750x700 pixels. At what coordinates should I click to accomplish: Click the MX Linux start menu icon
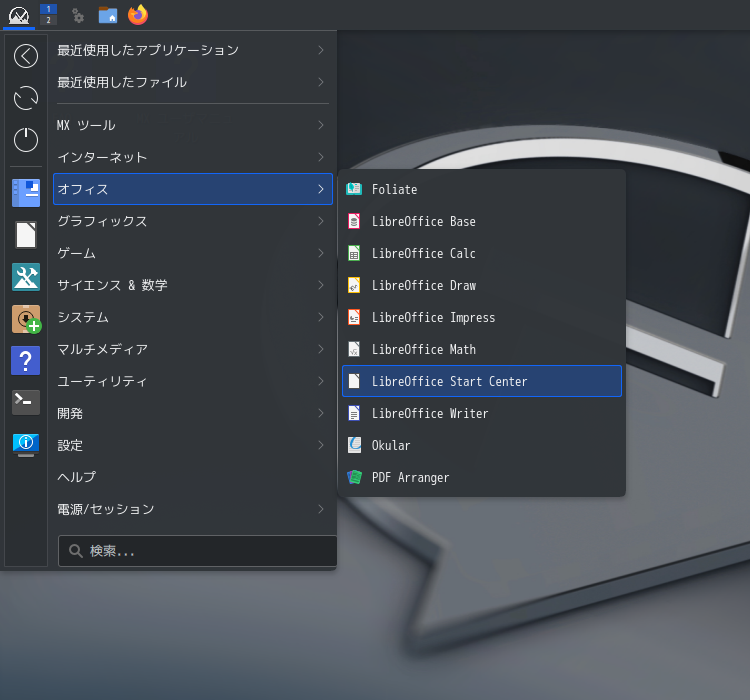19,15
